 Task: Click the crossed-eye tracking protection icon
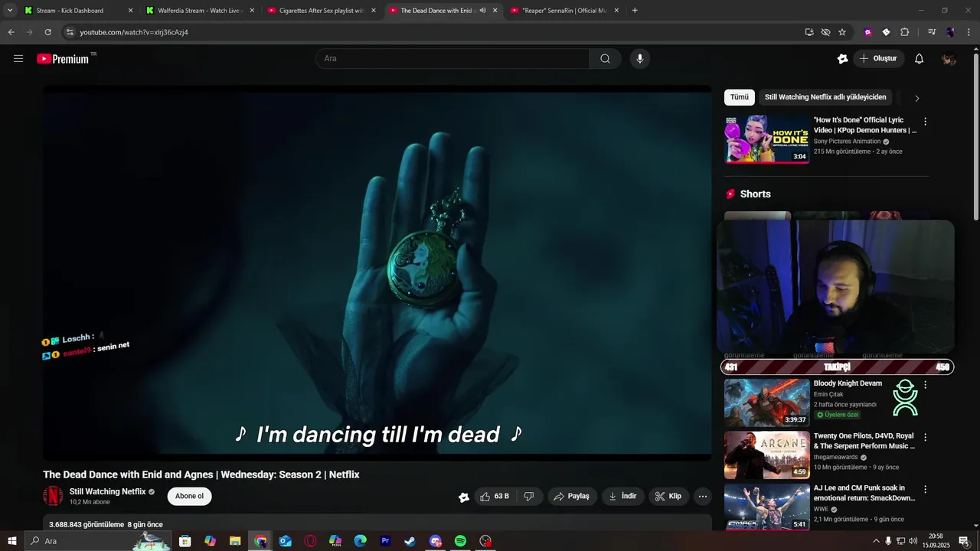coord(825,32)
